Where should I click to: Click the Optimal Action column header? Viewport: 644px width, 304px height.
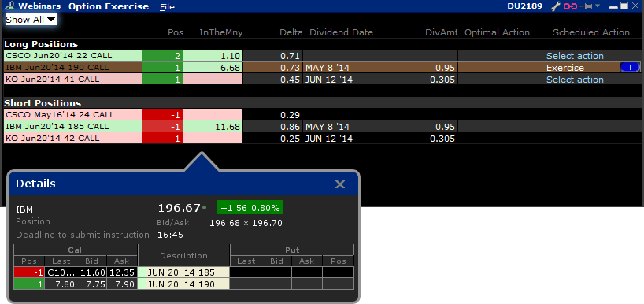497,32
